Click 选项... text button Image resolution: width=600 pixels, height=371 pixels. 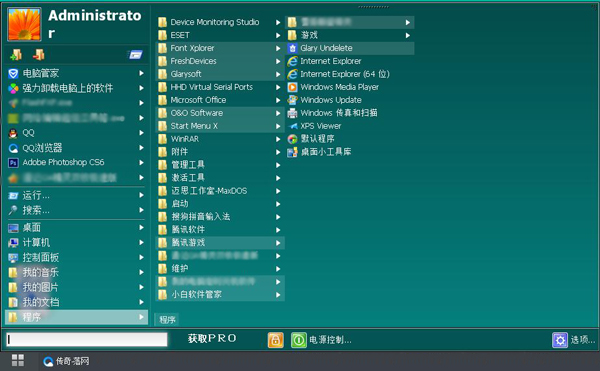tap(583, 340)
